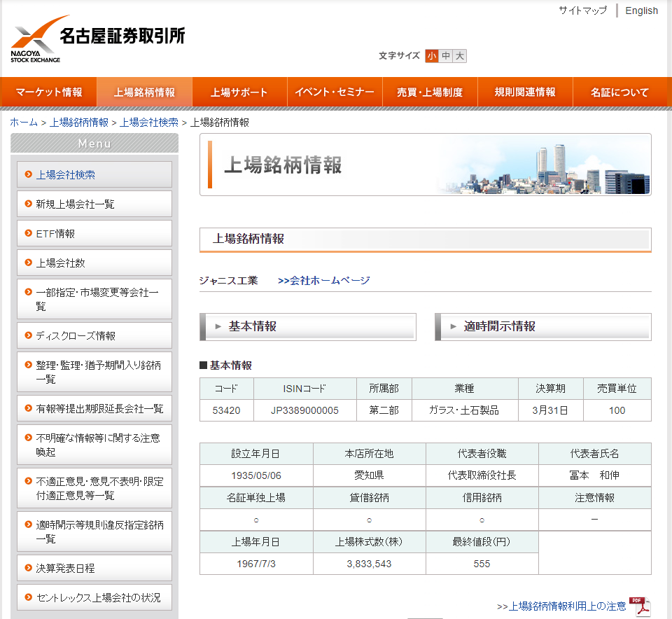Open 上場会社数 in the side menu

click(94, 263)
